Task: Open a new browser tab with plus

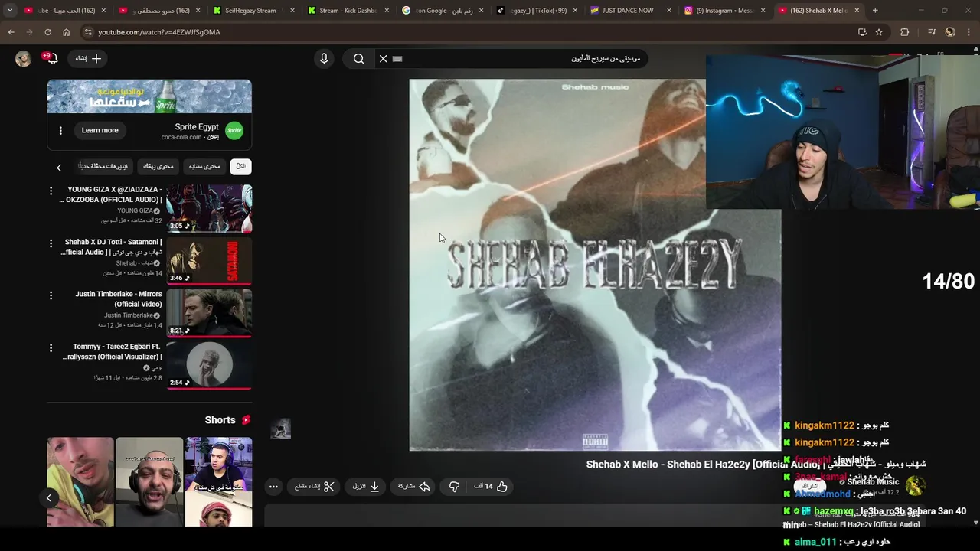Action: pos(875,11)
